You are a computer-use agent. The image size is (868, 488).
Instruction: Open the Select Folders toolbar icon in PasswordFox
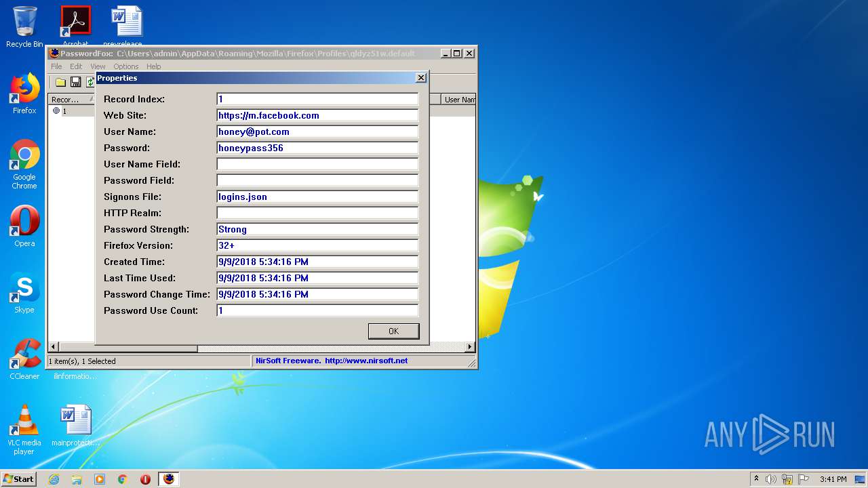click(x=60, y=82)
